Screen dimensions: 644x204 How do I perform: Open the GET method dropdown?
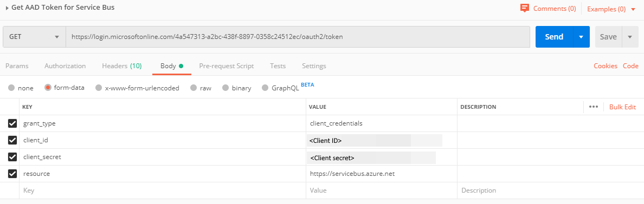point(34,37)
